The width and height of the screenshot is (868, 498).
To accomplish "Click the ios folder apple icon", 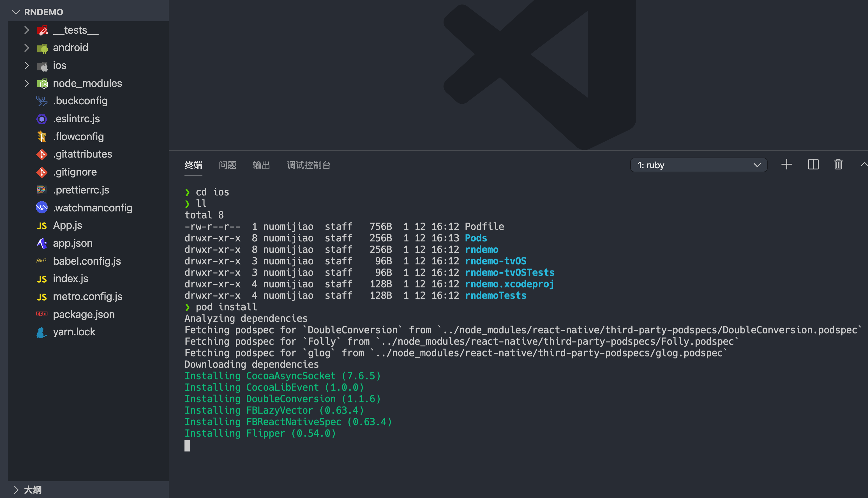I will [x=42, y=66].
